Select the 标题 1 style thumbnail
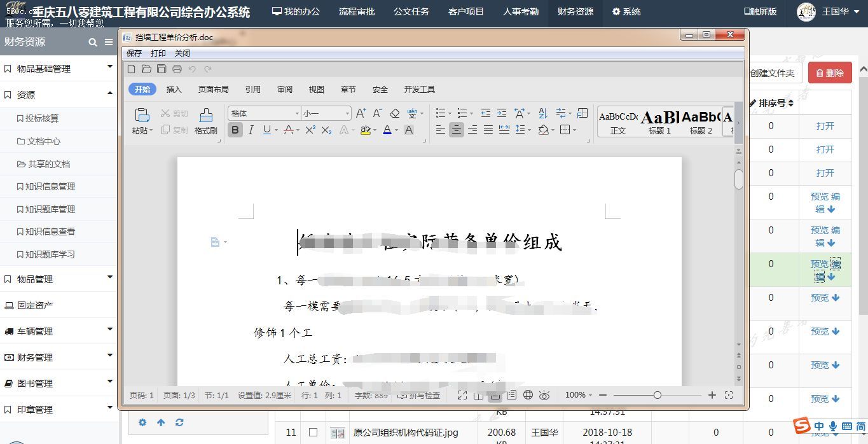The height and width of the screenshot is (444, 868). click(659, 122)
